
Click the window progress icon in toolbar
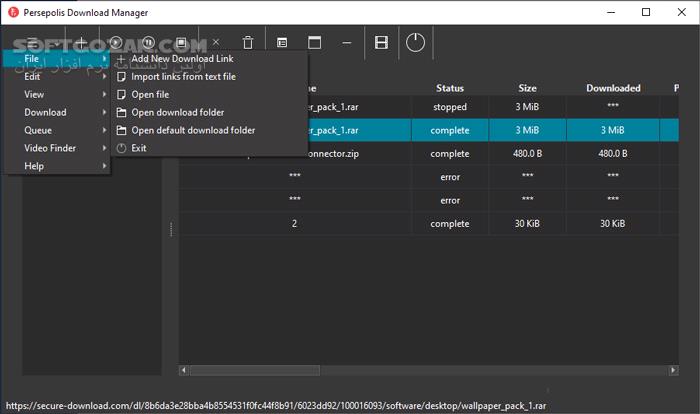314,43
